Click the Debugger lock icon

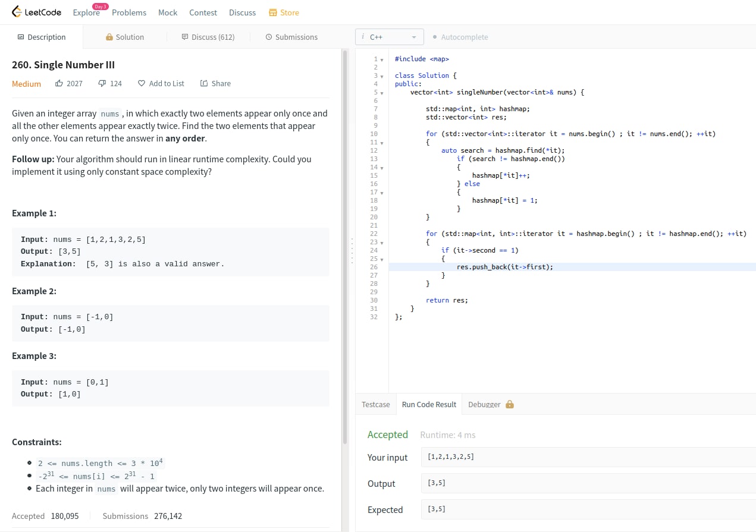tap(509, 404)
